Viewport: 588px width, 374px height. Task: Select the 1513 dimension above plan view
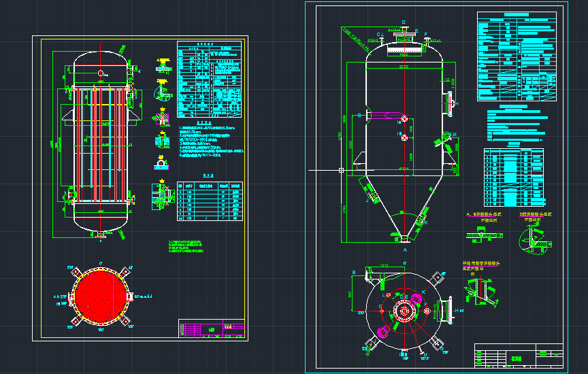[384, 266]
